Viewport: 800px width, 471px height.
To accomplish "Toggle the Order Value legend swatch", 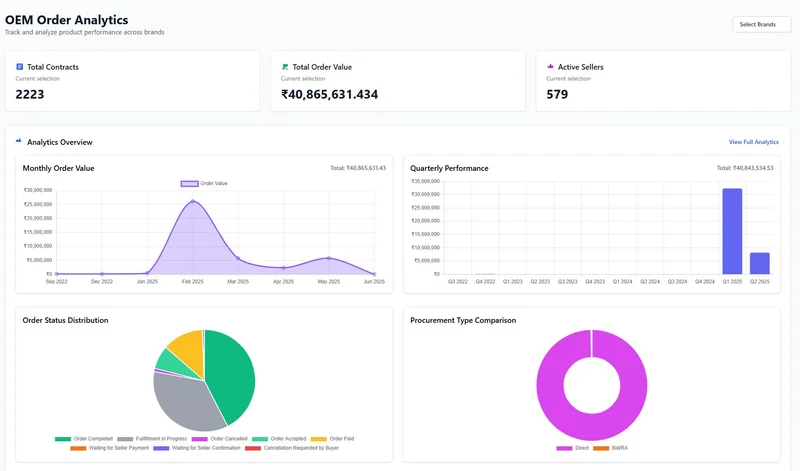I will (x=189, y=184).
